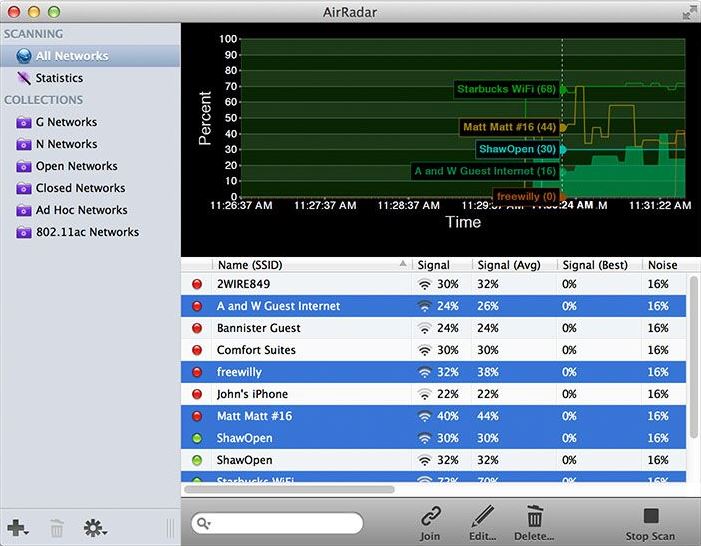Select All Networks in the sidebar
The height and width of the screenshot is (546, 701).
click(90, 56)
